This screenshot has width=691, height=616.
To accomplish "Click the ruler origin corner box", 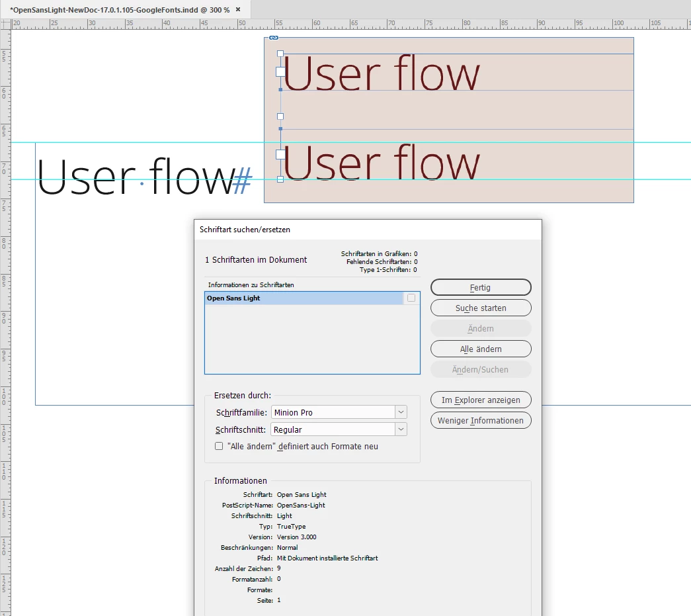I will click(5, 24).
